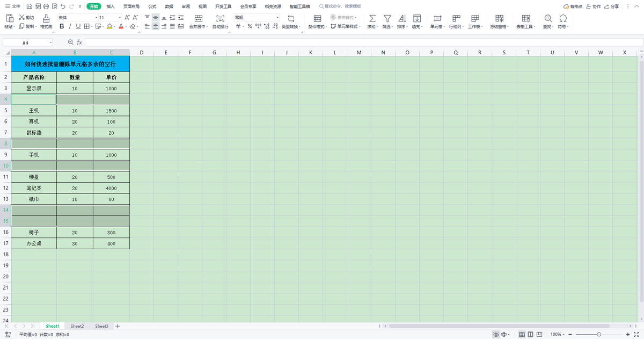Click the red font color swatch
The width and height of the screenshot is (644, 339).
121,26
